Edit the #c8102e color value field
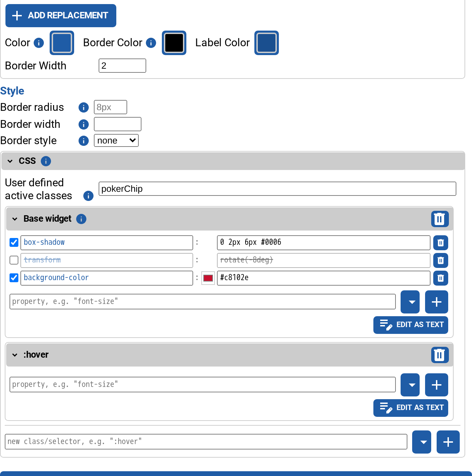The height and width of the screenshot is (476, 472). pos(324,278)
